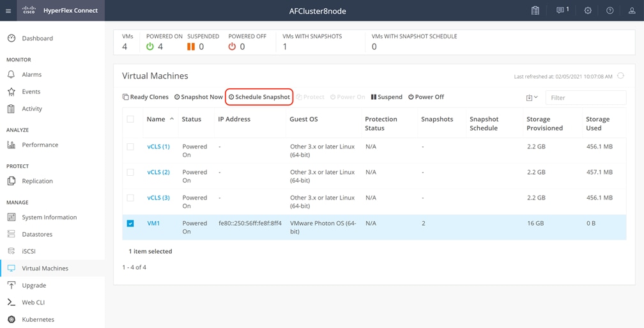644x328 pixels.
Task: Sort by Snapshots column header
Action: click(x=437, y=119)
